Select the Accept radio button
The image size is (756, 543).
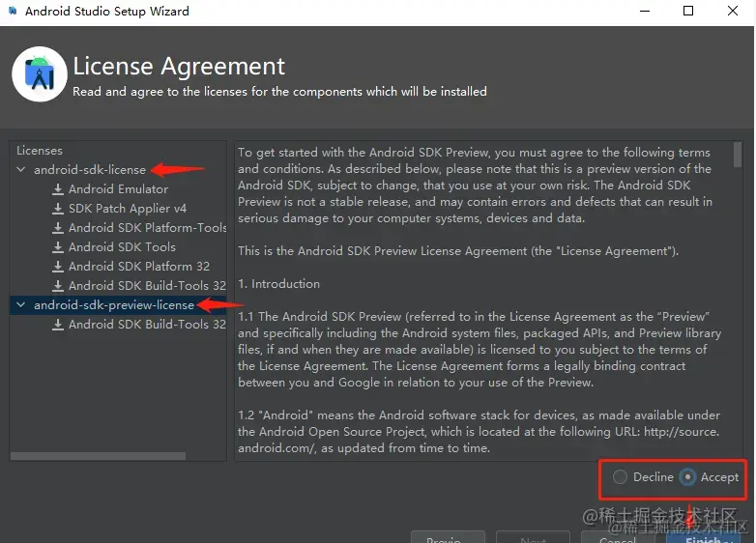[x=687, y=477]
